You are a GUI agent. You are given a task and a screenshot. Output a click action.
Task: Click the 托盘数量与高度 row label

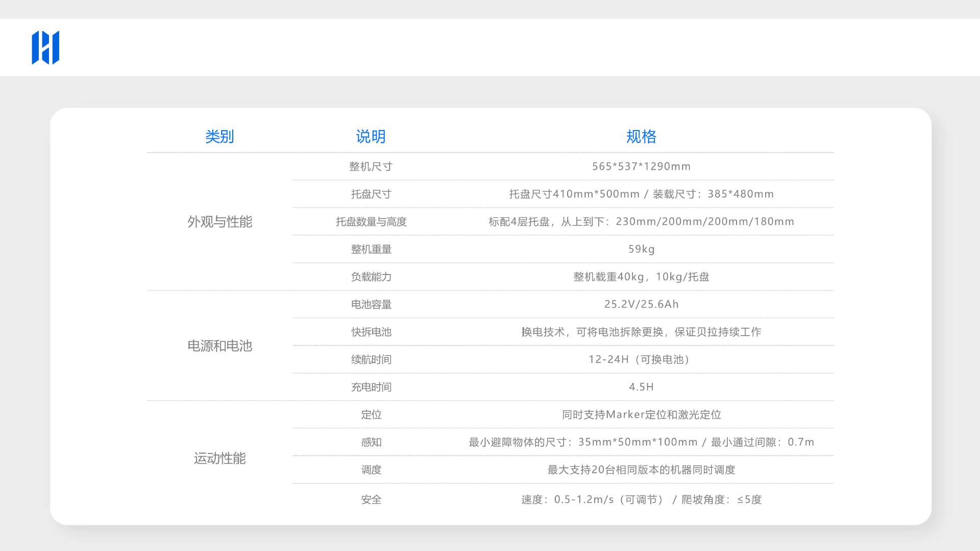pyautogui.click(x=371, y=222)
